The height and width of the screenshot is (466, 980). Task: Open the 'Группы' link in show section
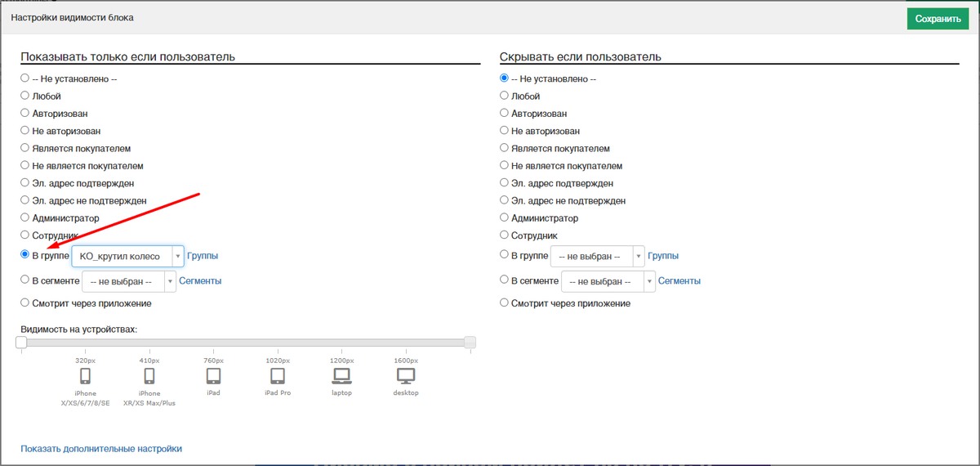[203, 256]
